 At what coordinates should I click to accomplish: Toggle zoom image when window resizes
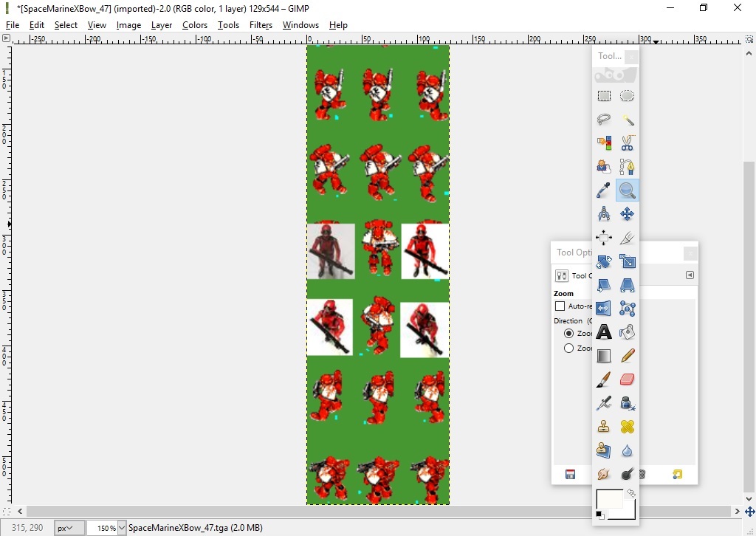[x=749, y=38]
